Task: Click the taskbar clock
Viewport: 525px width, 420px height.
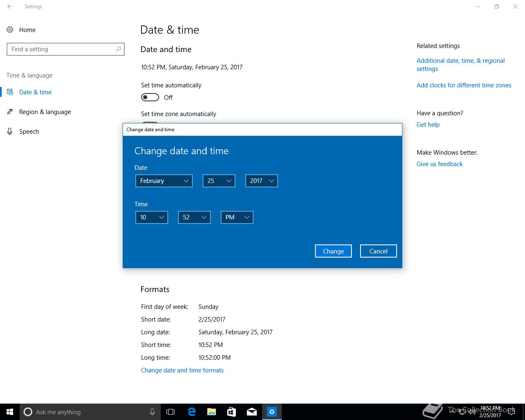Action: (490, 412)
